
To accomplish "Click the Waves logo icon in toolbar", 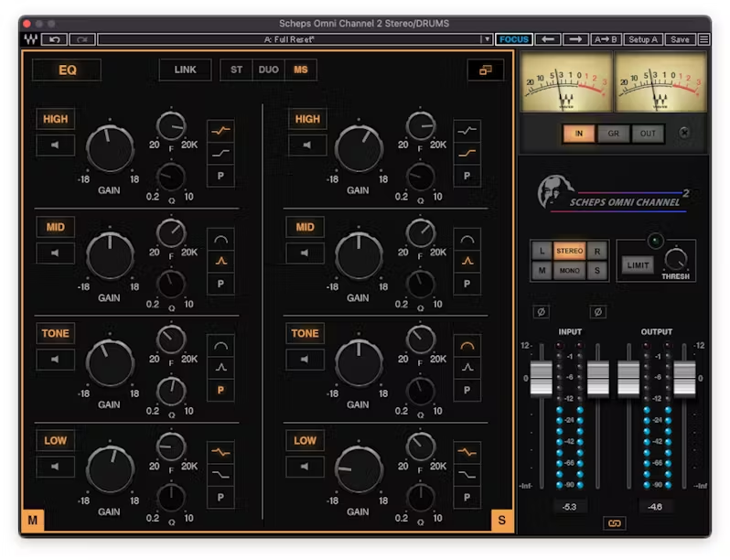I will (31, 39).
